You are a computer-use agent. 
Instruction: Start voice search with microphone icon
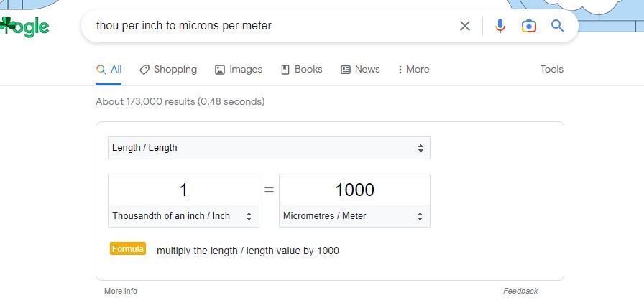tap(500, 26)
